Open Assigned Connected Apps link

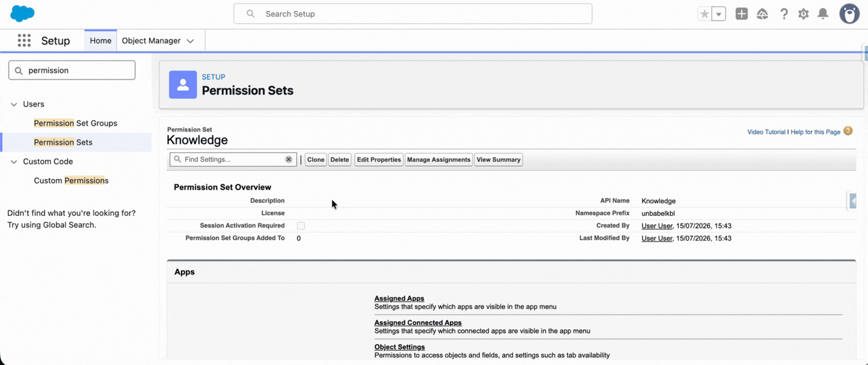click(x=418, y=323)
